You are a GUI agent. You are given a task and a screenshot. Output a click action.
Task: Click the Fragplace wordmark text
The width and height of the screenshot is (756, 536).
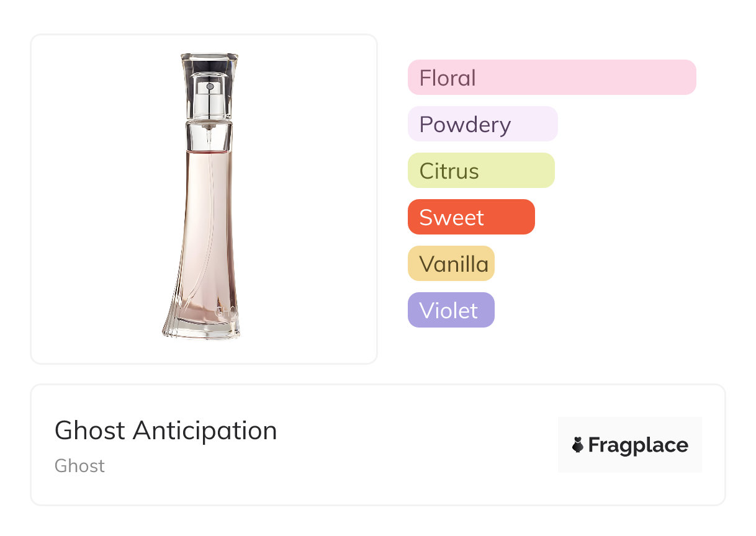tap(638, 445)
